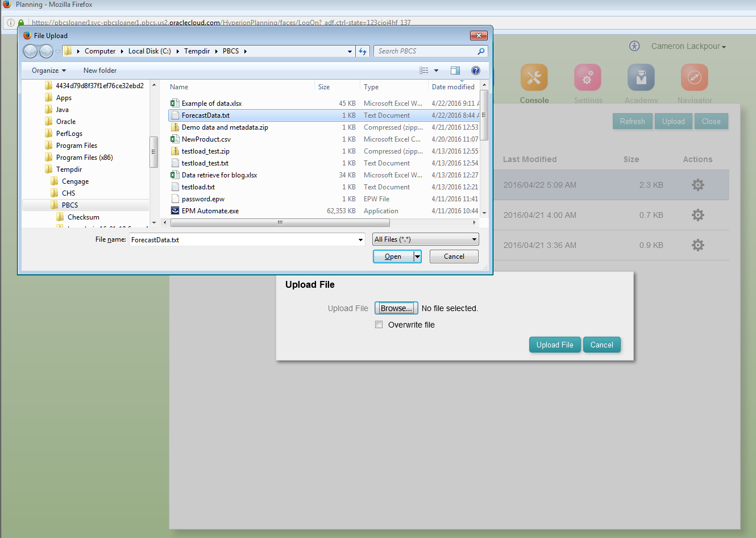Sort files by Date modified column
The width and height of the screenshot is (756, 538).
click(x=454, y=87)
